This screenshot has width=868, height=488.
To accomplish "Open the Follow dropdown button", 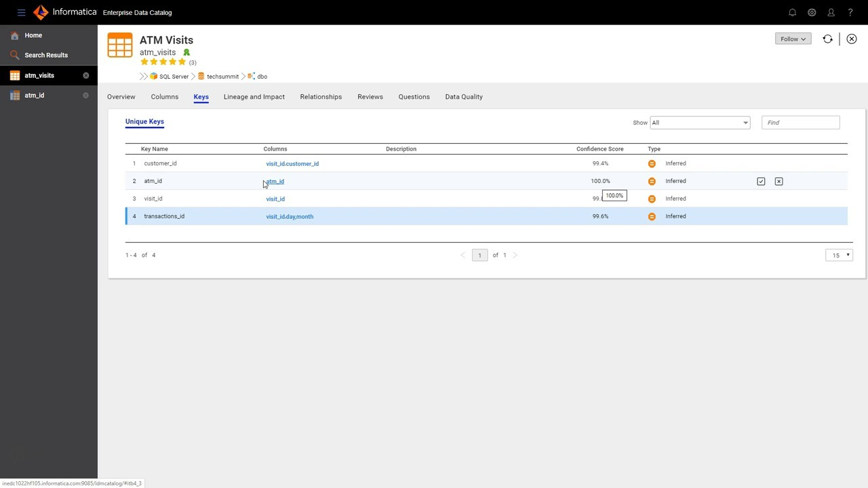I will click(793, 39).
